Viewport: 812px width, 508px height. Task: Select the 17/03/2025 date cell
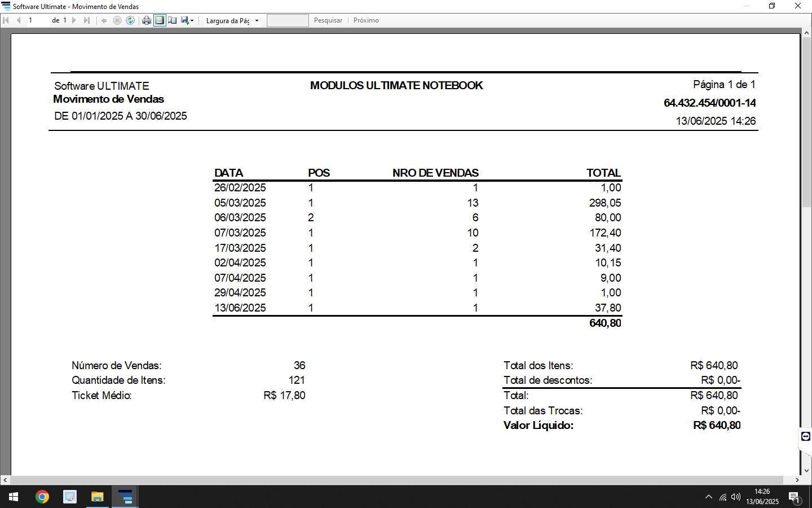click(240, 248)
